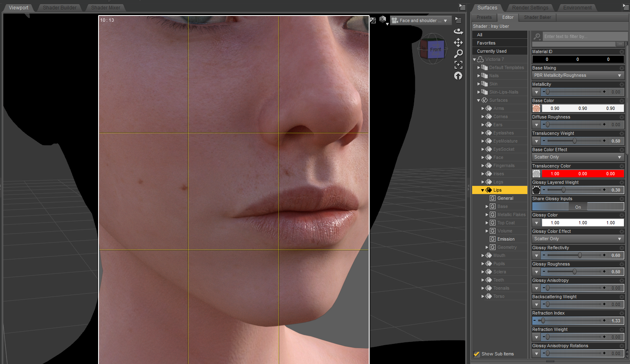Click the gear icon for Glossy Reflectivity
Image resolution: width=630 pixels, height=364 pixels.
tap(622, 248)
